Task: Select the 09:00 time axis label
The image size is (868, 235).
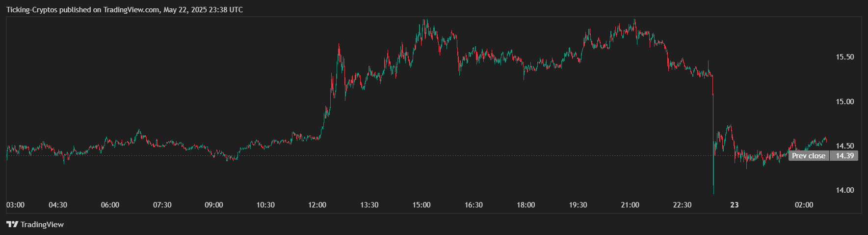Action: [x=214, y=205]
